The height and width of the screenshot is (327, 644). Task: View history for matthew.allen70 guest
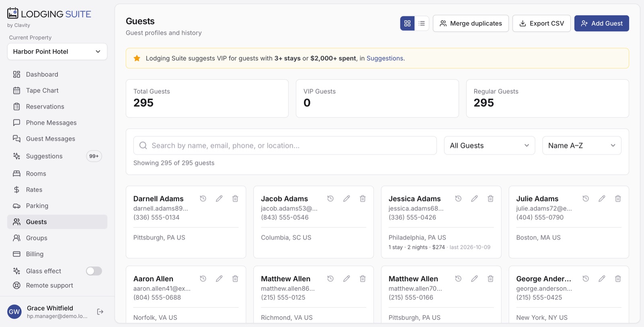[x=458, y=279]
